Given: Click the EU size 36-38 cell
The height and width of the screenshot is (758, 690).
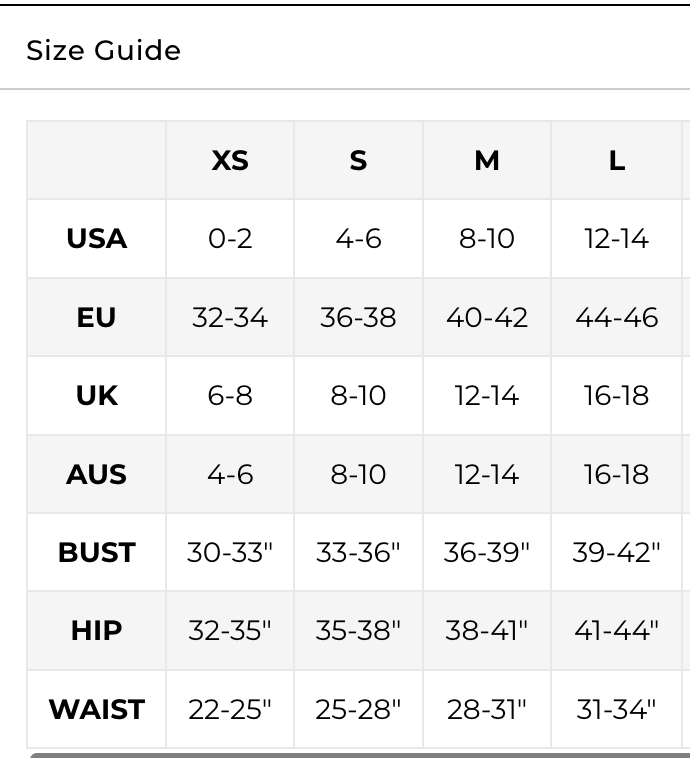Looking at the screenshot, I should click(358, 317).
